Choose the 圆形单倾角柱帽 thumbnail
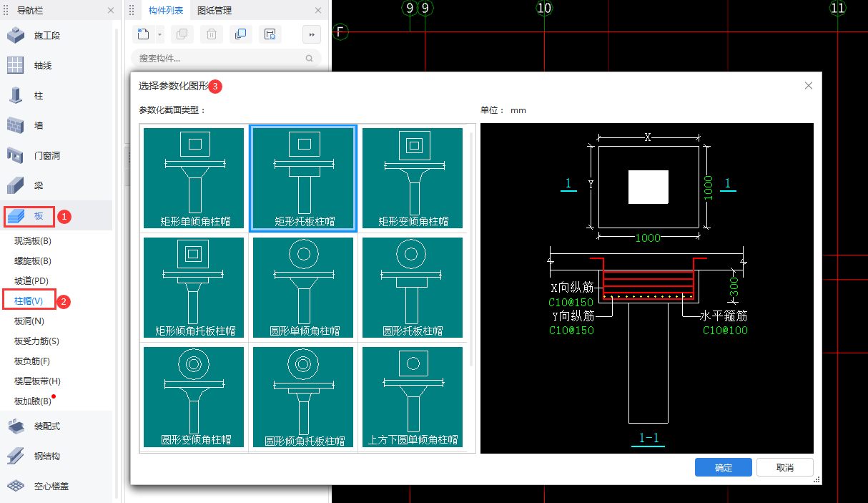Image resolution: width=868 pixels, height=503 pixels. (x=304, y=288)
